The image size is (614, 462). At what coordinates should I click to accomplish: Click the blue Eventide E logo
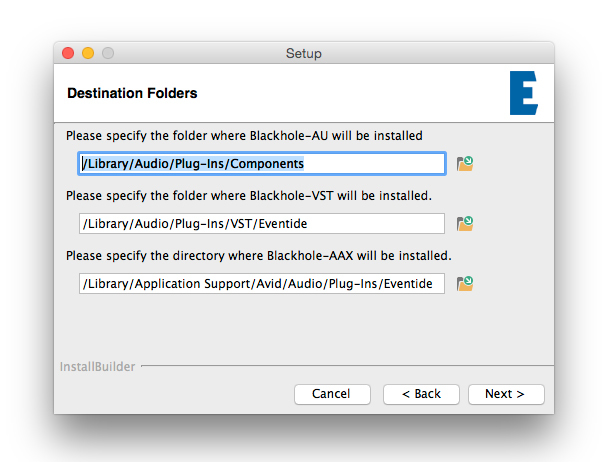[523, 94]
